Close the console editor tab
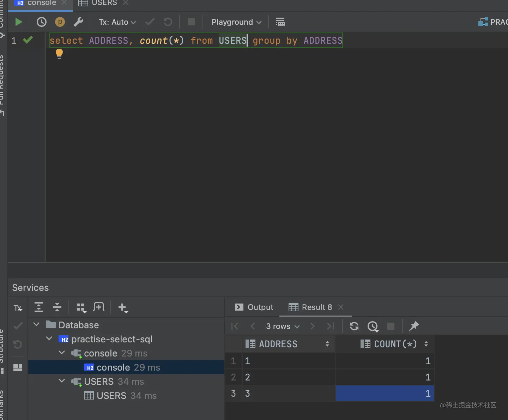Image resolution: width=508 pixels, height=420 pixels. (64, 3)
